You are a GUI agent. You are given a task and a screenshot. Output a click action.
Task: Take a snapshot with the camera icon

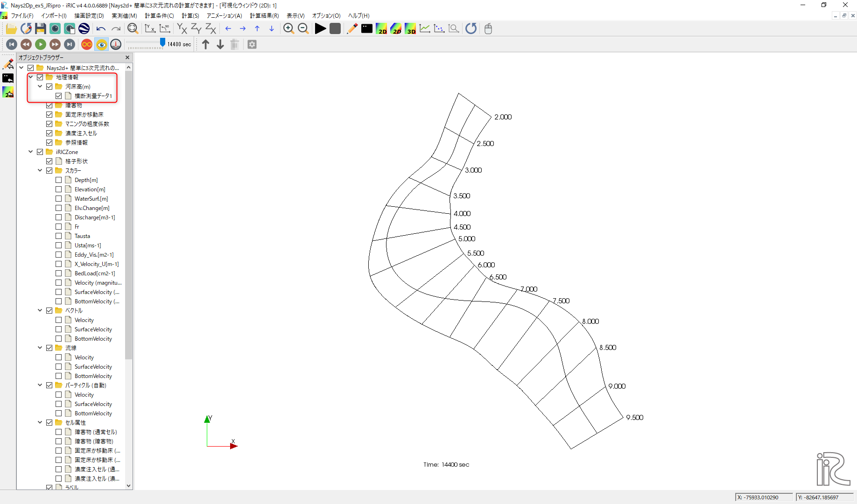point(55,29)
